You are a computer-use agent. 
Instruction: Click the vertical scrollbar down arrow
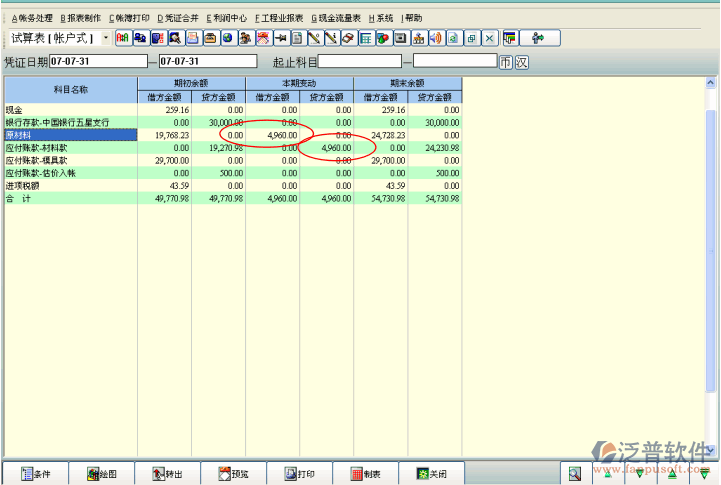click(711, 451)
